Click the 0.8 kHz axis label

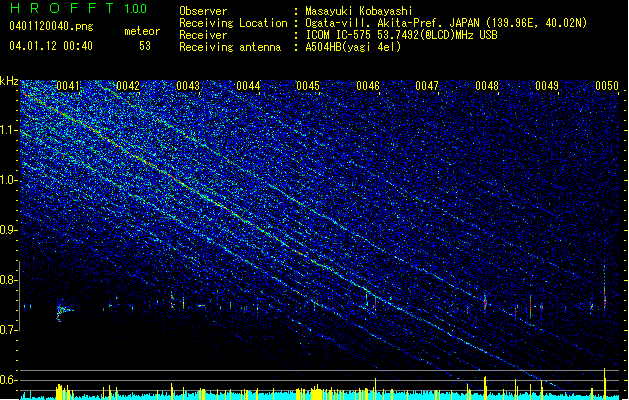9,280
